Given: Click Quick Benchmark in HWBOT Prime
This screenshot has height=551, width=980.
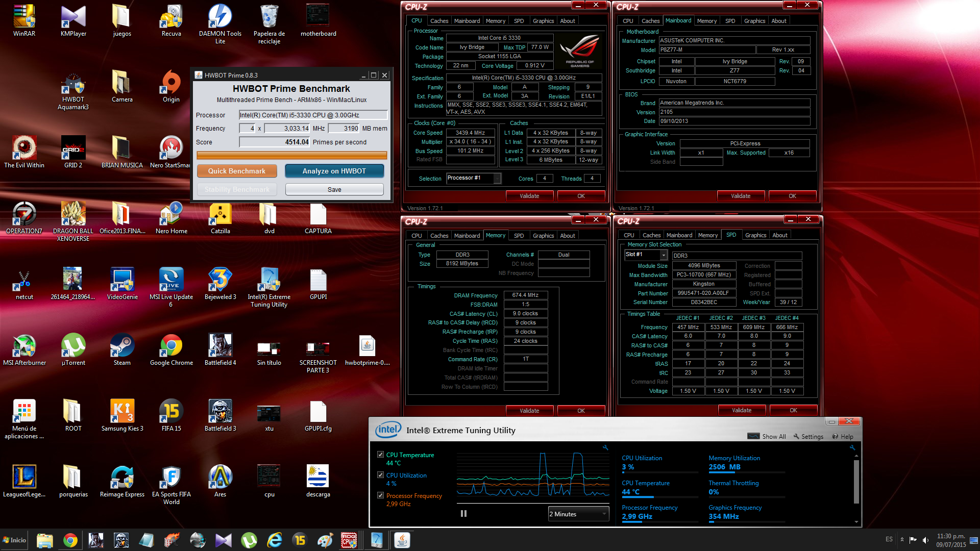Looking at the screenshot, I should click(x=237, y=171).
